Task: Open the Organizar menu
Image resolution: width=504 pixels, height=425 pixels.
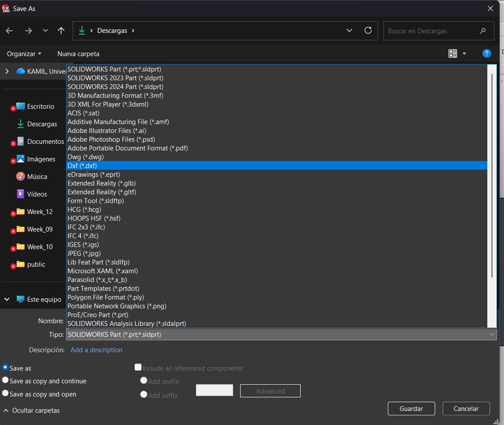Action: tap(24, 54)
